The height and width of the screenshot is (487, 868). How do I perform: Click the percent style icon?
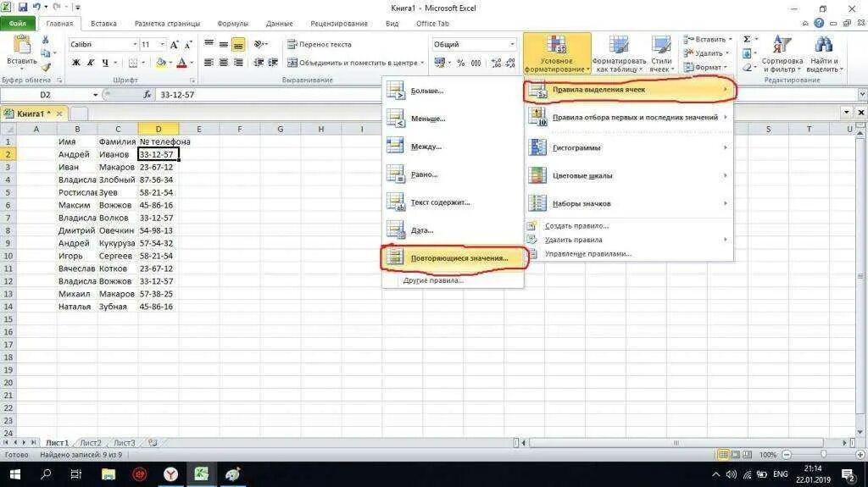pyautogui.click(x=460, y=63)
